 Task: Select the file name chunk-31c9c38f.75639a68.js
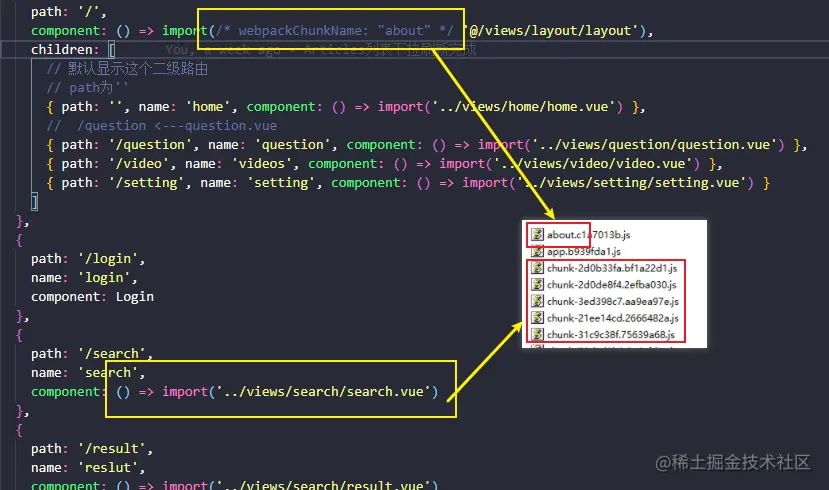tap(611, 335)
